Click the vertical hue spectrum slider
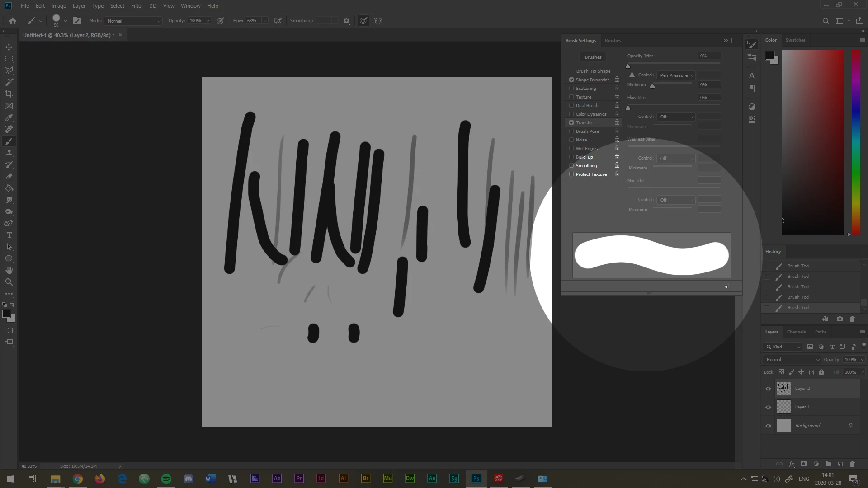 click(x=856, y=142)
